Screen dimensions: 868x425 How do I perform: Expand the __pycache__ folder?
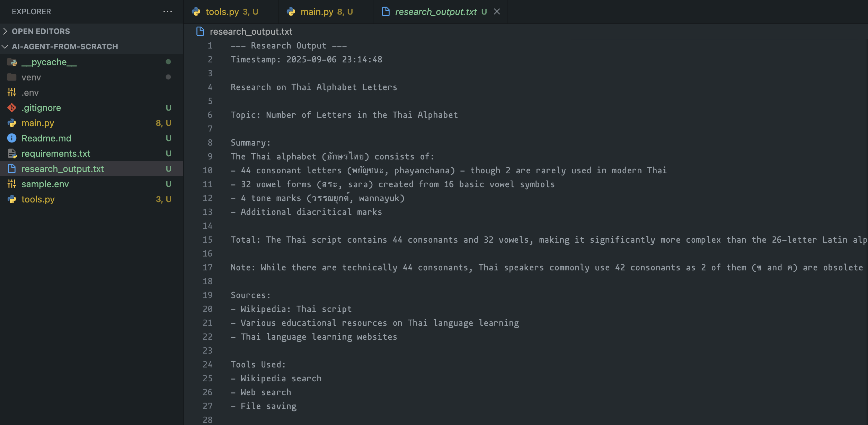[49, 62]
